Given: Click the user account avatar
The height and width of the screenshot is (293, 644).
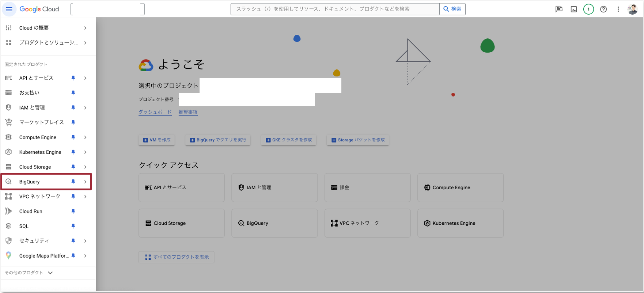Looking at the screenshot, I should (633, 9).
